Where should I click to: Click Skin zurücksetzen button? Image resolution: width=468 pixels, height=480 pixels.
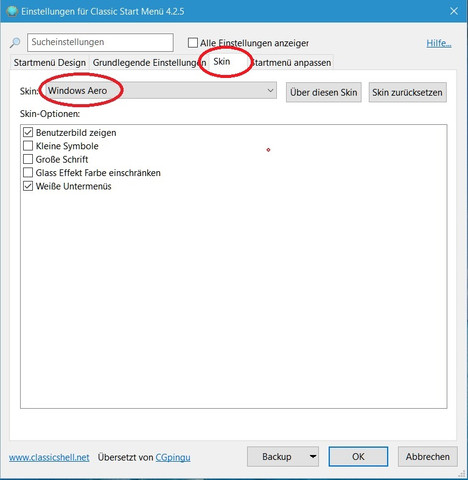[407, 92]
